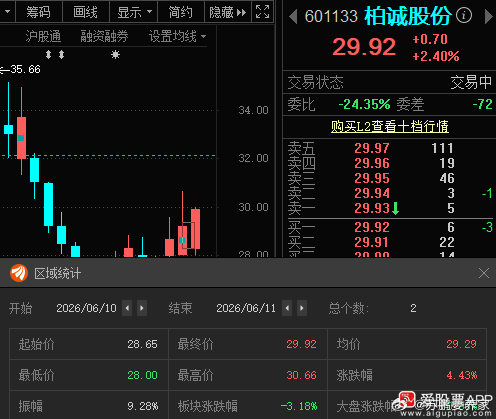The height and width of the screenshot is (419, 496).
Task: Expand the 显示 dropdown menu
Action: point(134,12)
